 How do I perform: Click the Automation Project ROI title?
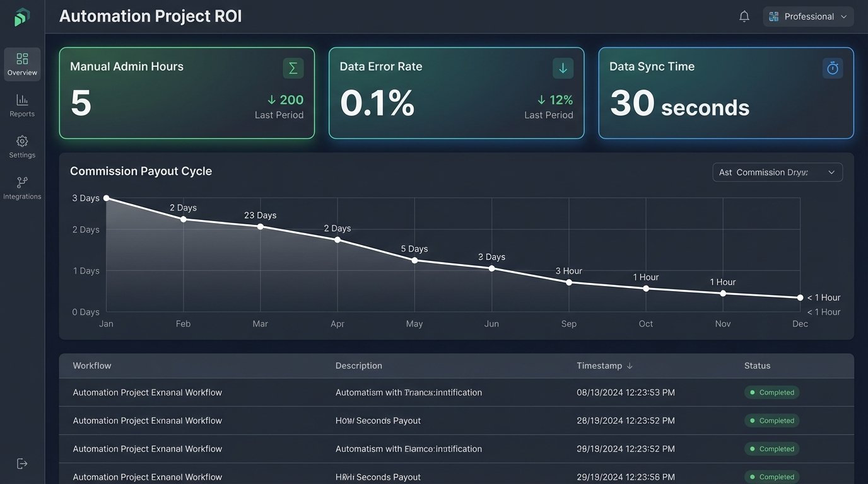150,16
